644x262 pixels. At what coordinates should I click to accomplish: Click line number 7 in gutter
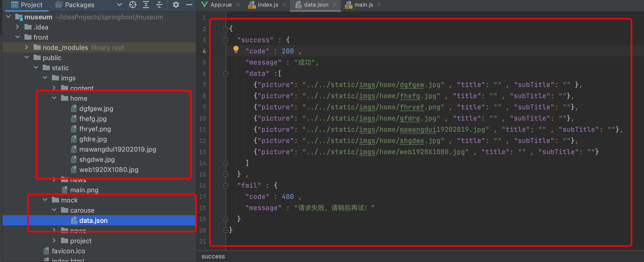tap(204, 85)
